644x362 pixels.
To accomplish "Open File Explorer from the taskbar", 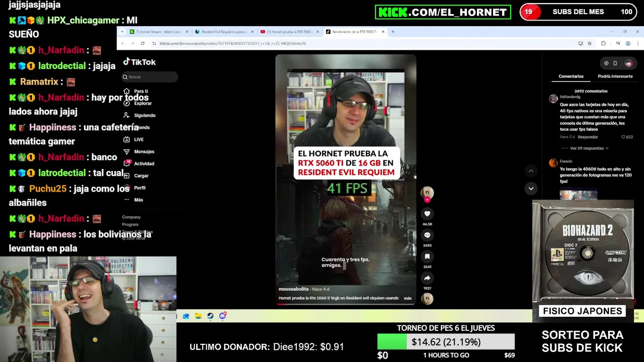I will [x=198, y=316].
